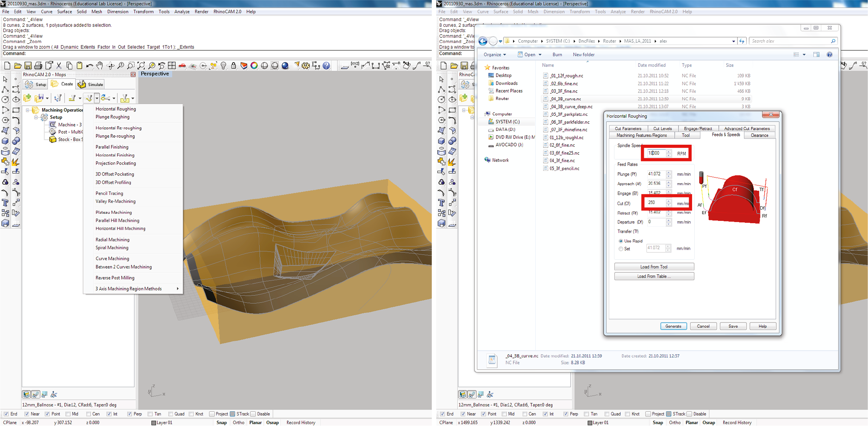This screenshot has width=868, height=426.
Task: Switch to Clearance tab in dialog
Action: [759, 135]
